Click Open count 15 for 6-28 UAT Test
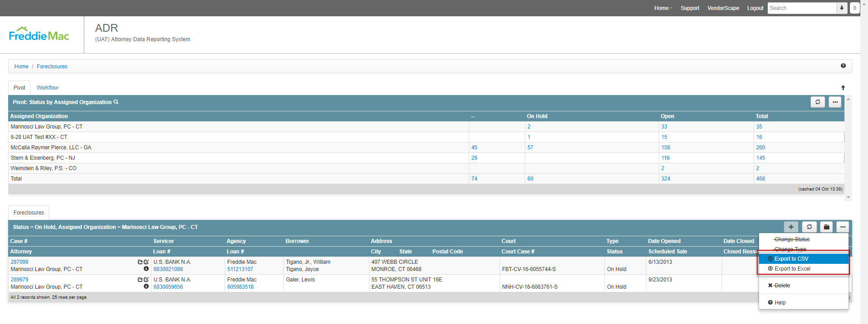Image resolution: width=868 pixels, height=324 pixels. (664, 137)
